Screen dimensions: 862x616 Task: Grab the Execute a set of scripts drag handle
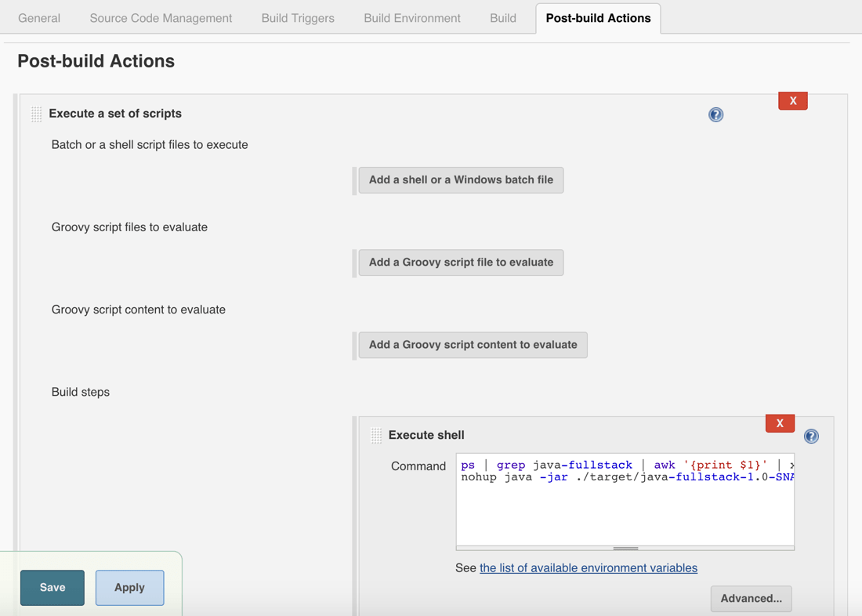[x=36, y=114]
